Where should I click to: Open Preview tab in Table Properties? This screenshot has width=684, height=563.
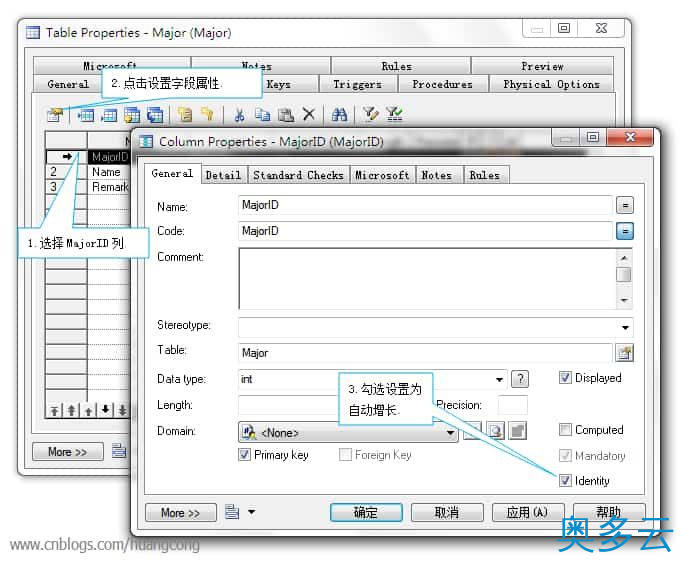tap(542, 66)
